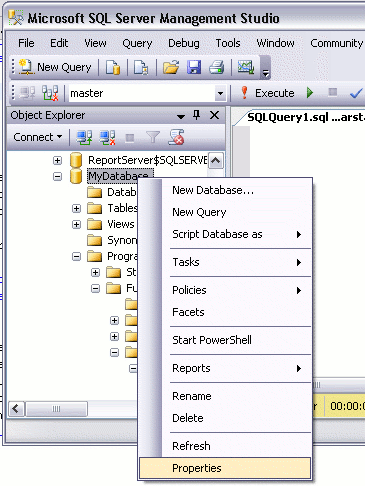Open a file with the folder icon
Viewport: 365px width, 486px height.
[x=171, y=67]
